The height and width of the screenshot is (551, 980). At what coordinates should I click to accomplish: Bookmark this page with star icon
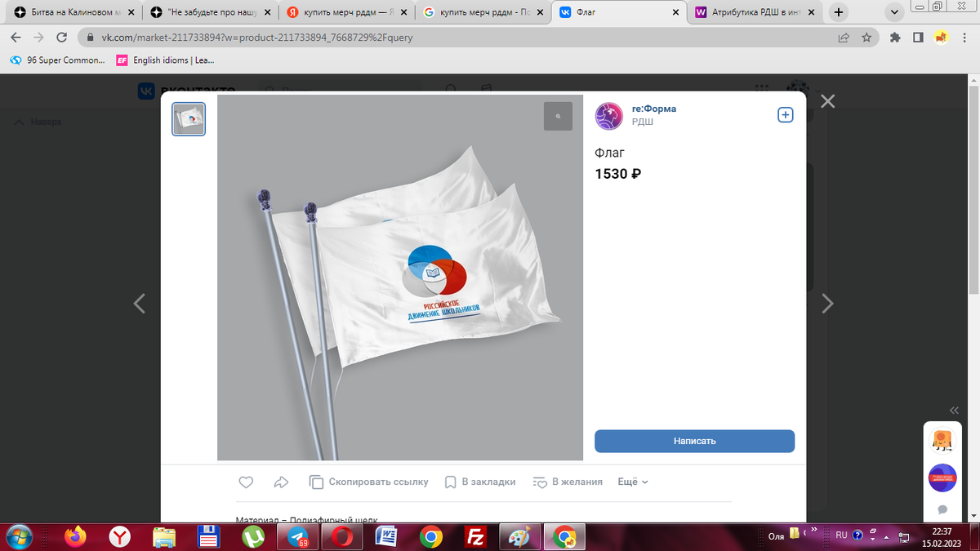point(867,38)
